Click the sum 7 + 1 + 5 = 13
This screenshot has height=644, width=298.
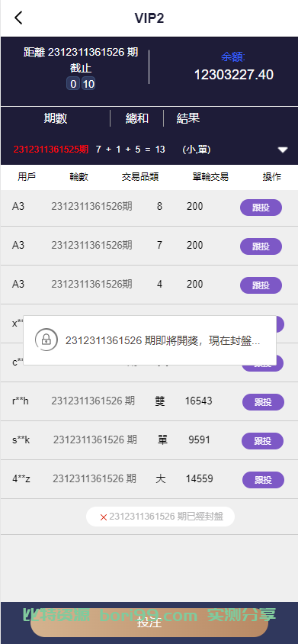130,150
